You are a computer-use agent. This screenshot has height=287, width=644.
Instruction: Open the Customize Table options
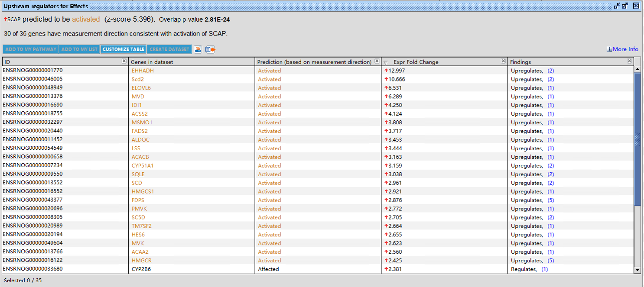(x=124, y=49)
